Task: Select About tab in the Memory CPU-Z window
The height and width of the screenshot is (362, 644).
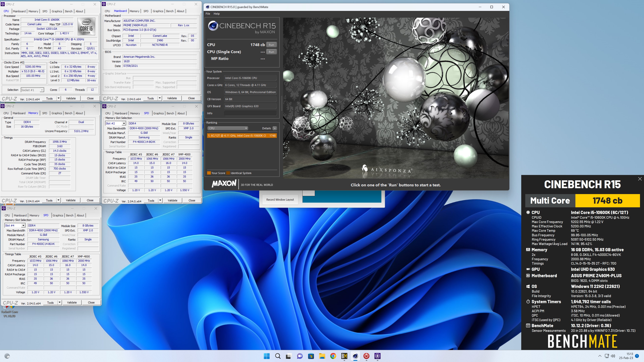Action: 79,113
